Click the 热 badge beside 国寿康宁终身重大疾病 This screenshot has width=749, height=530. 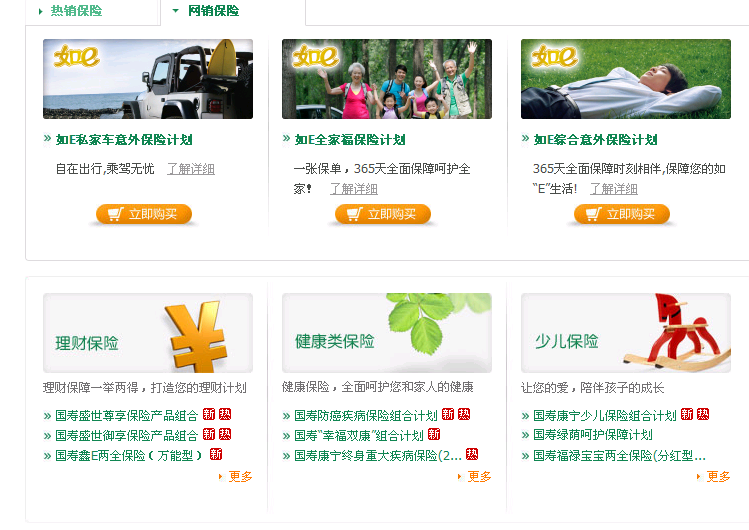(x=472, y=454)
